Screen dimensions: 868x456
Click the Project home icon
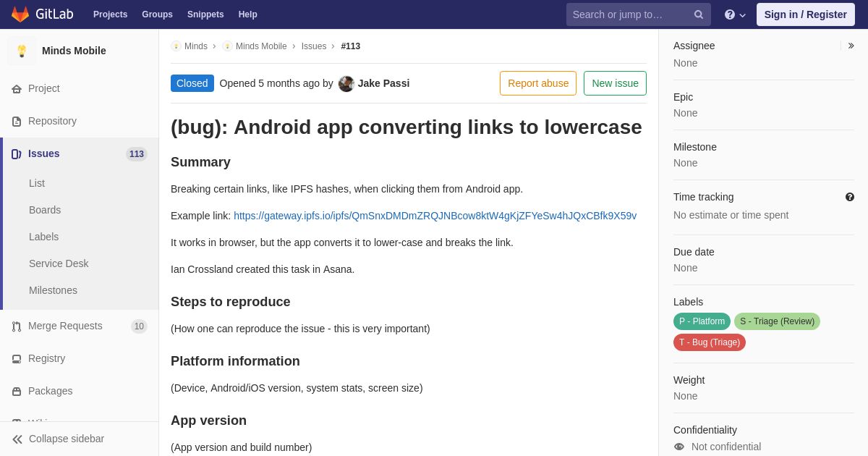click(17, 89)
